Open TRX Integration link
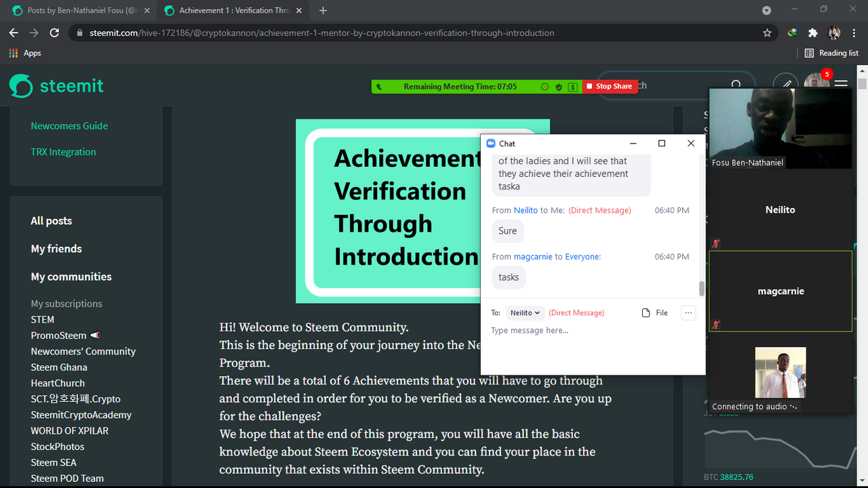Image resolution: width=868 pixels, height=488 pixels. [63, 152]
